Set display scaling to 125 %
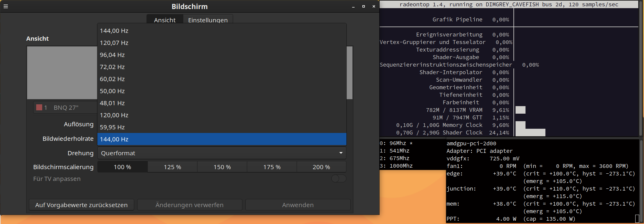 tap(172, 167)
